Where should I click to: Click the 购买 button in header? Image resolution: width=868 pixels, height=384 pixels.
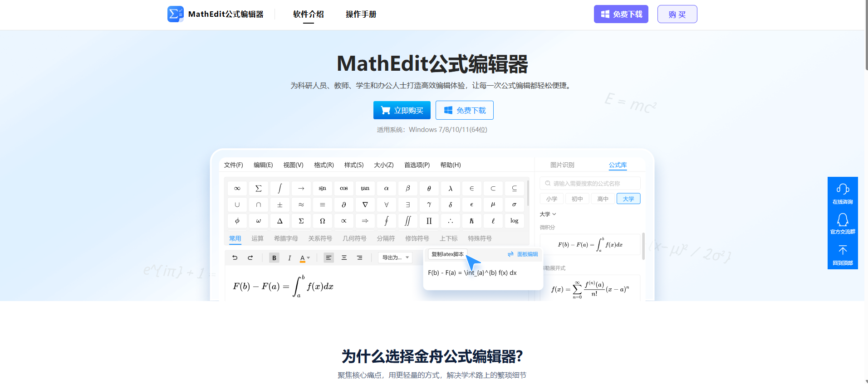tap(677, 14)
